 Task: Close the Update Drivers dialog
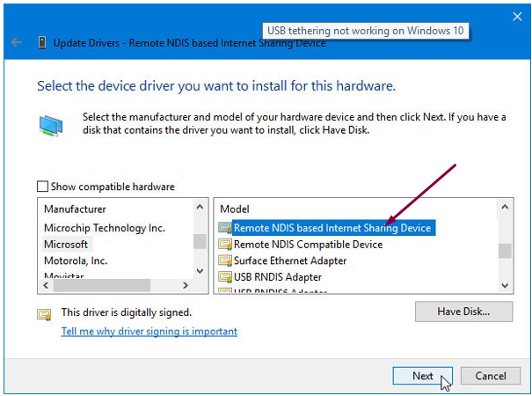point(517,17)
